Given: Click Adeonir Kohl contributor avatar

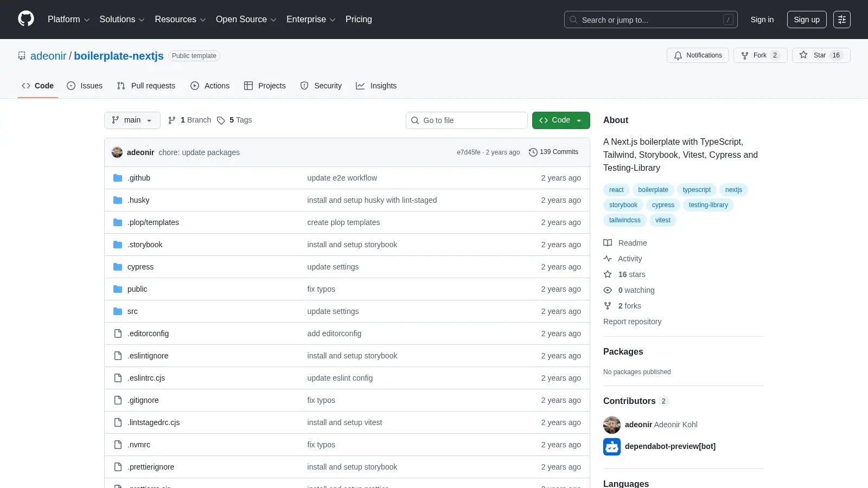Looking at the screenshot, I should click(612, 425).
